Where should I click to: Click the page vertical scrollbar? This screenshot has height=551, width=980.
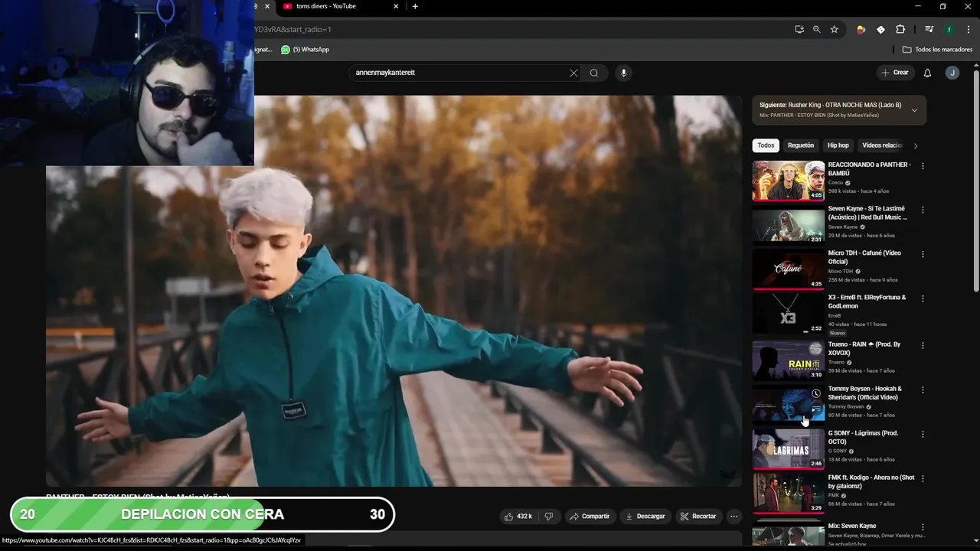pyautogui.click(x=975, y=180)
